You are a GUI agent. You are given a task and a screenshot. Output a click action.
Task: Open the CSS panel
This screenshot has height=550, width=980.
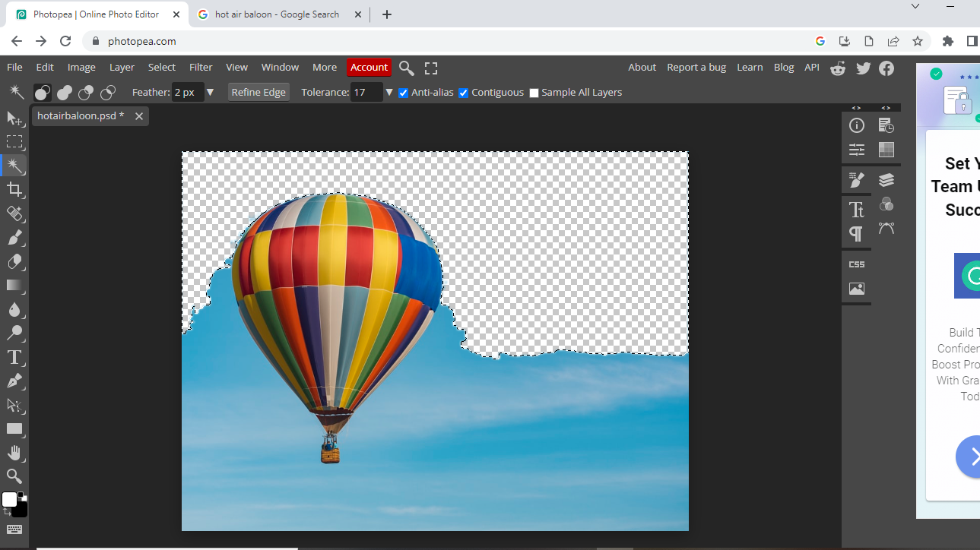(857, 264)
